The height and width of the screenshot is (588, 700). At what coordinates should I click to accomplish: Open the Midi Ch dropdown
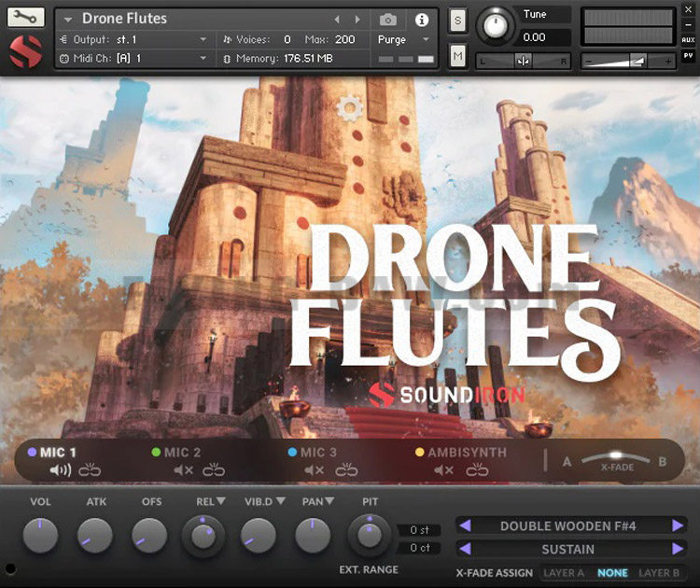click(203, 59)
